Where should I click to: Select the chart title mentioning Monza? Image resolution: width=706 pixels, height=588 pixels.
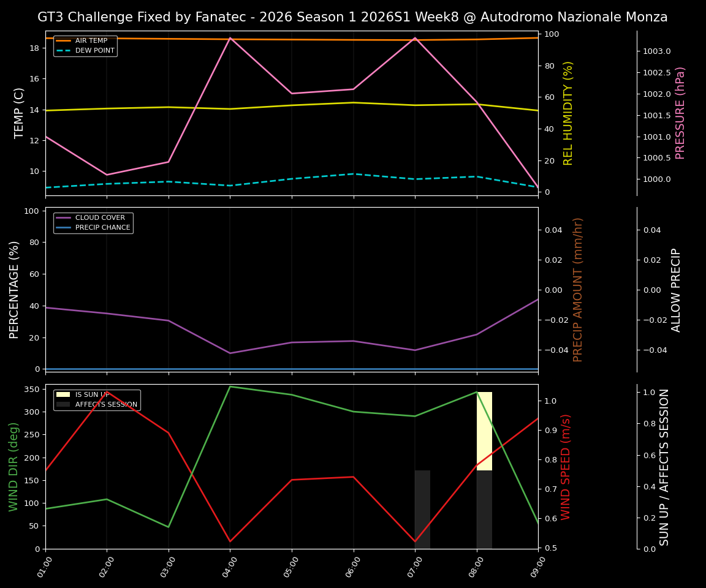point(353,17)
